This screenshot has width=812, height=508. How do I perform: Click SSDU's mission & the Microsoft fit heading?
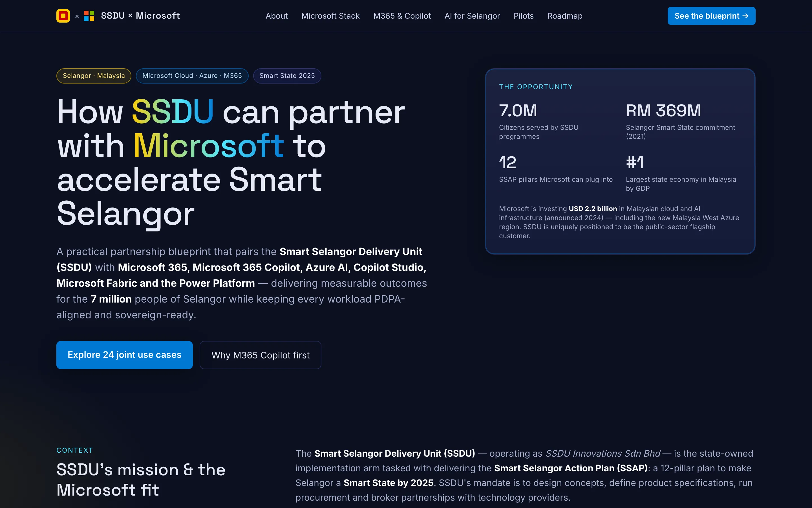(141, 479)
